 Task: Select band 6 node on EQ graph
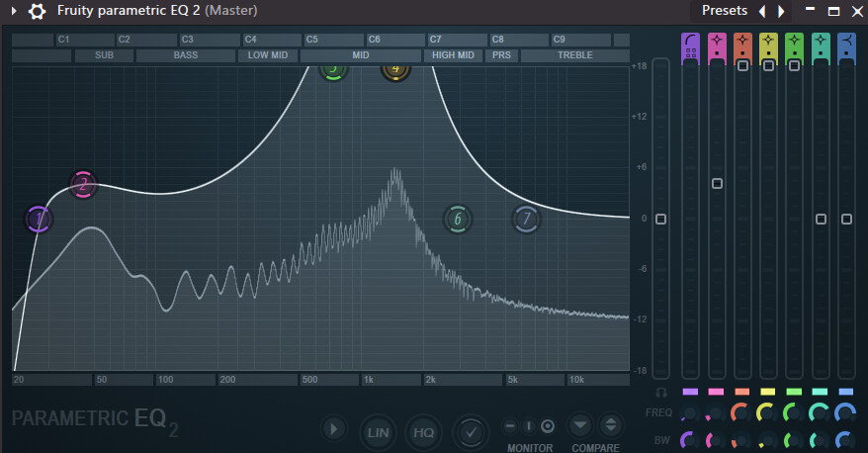click(x=458, y=220)
